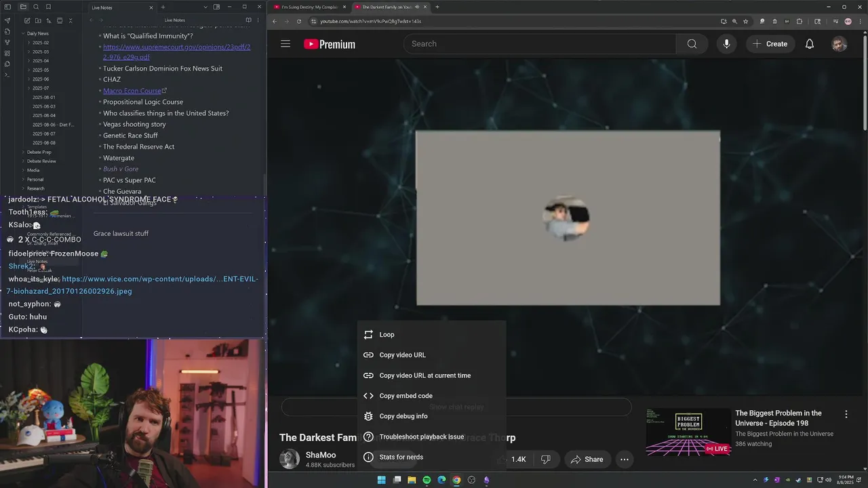Screen dimensions: 868x488
Task: Switch to I'm Suing Destiny browser tab
Action: coord(310,7)
